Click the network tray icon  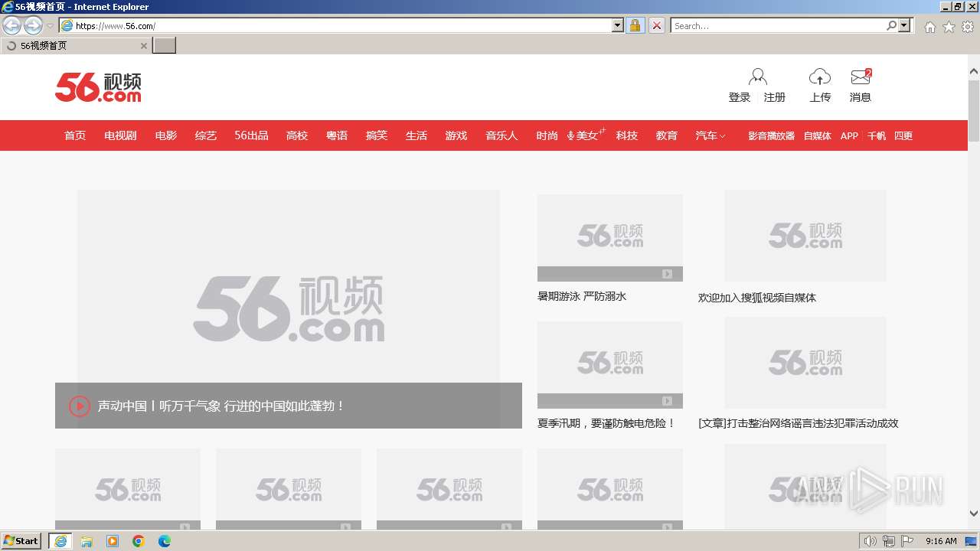pyautogui.click(x=888, y=541)
